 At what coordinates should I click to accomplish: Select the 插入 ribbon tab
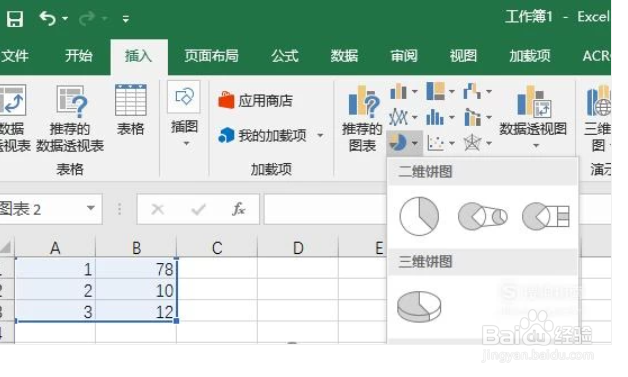139,56
